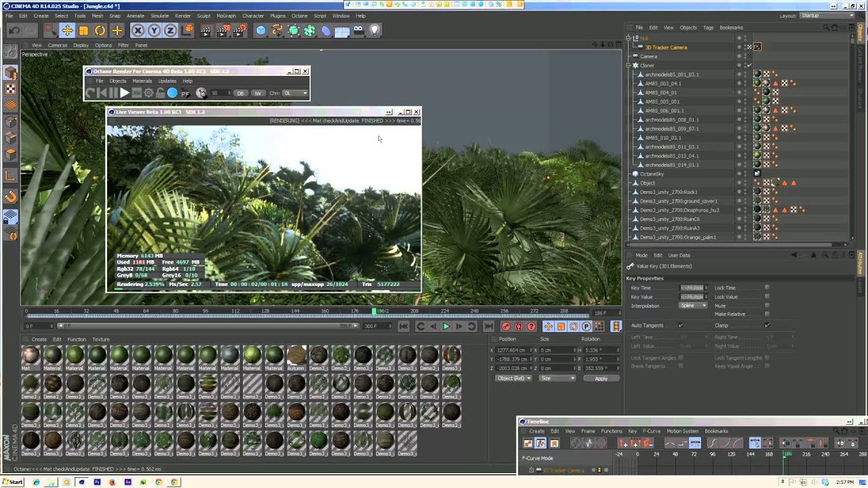
Task: Toggle the X axis lock
Action: [x=138, y=30]
